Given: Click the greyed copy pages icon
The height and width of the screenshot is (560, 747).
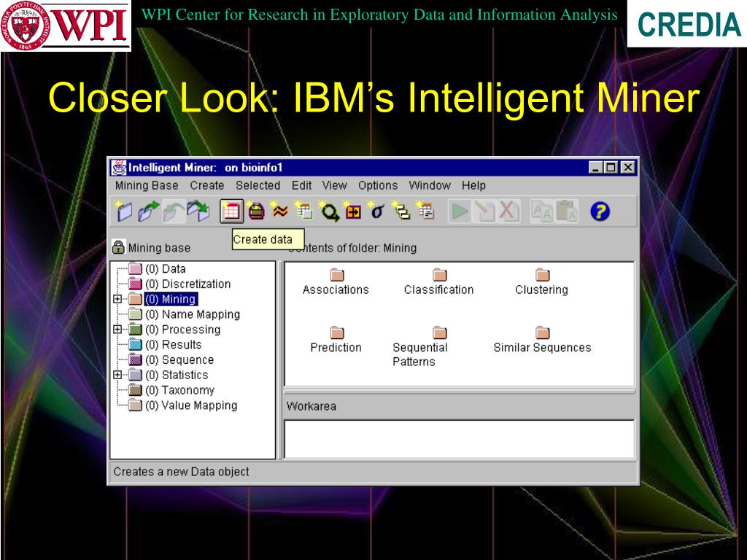Looking at the screenshot, I should pyautogui.click(x=542, y=211).
